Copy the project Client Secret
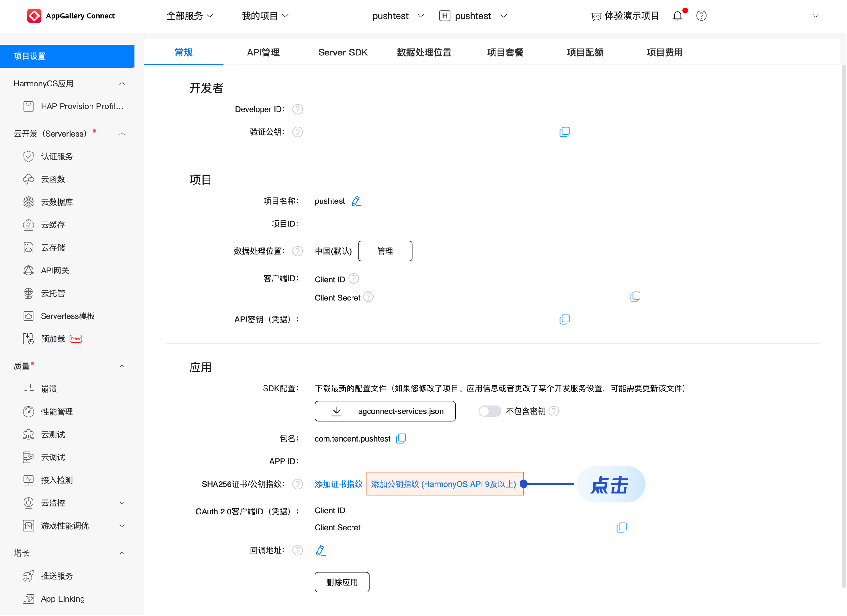Image resolution: width=847 pixels, height=616 pixels. coord(636,297)
